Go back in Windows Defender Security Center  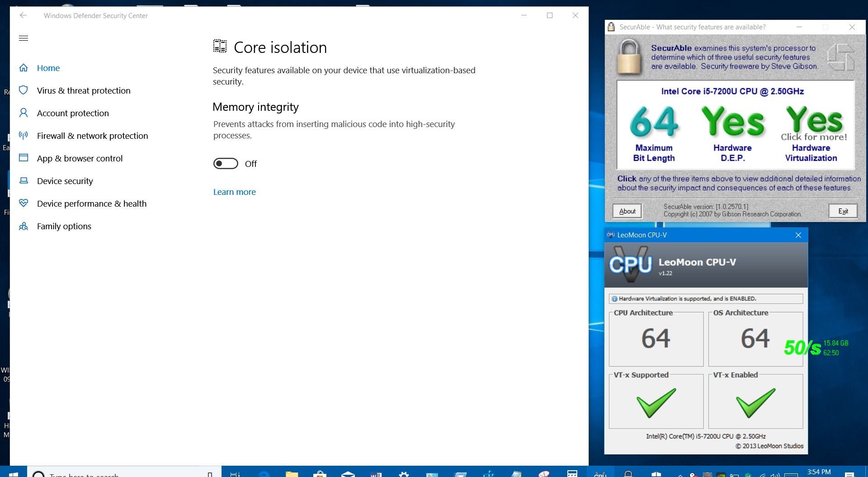click(23, 15)
